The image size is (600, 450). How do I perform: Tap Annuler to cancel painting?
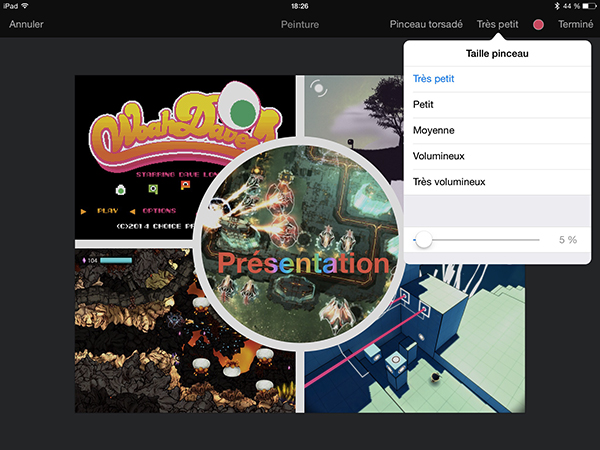click(26, 24)
